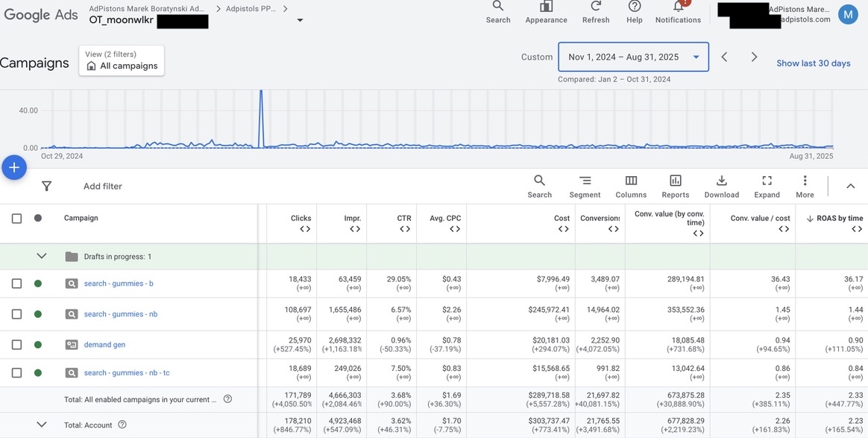Open campaign search - gummies - nb - tc
Screen dimensions: 868x438
[127, 372]
